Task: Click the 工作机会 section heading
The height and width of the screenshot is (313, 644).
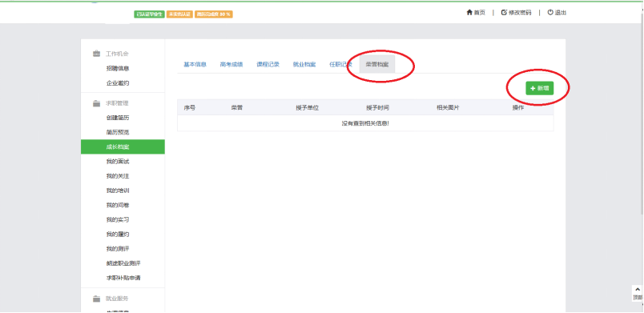Action: pos(117,54)
